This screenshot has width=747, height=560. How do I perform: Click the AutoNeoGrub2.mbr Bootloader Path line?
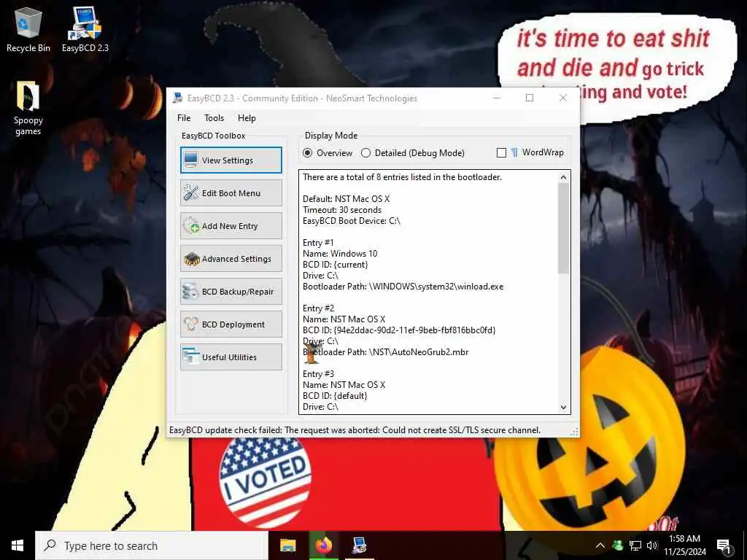(x=385, y=352)
